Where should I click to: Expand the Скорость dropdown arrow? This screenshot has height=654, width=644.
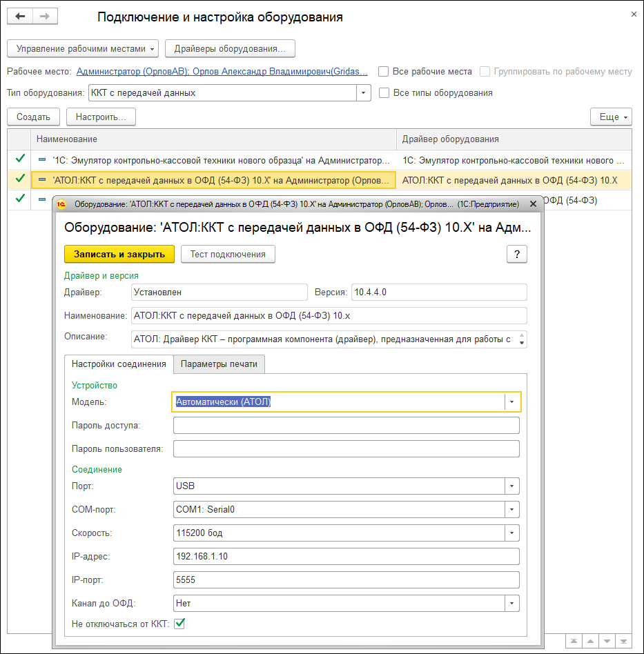click(511, 533)
